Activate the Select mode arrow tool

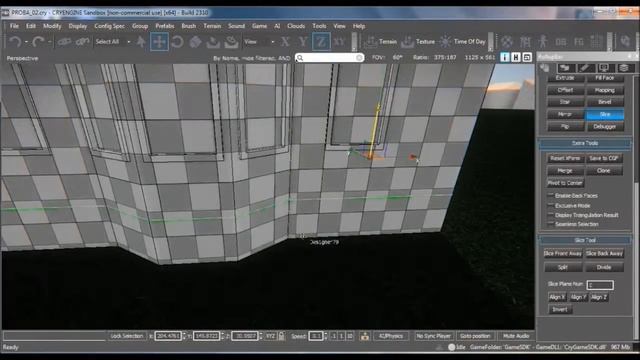pos(141,42)
